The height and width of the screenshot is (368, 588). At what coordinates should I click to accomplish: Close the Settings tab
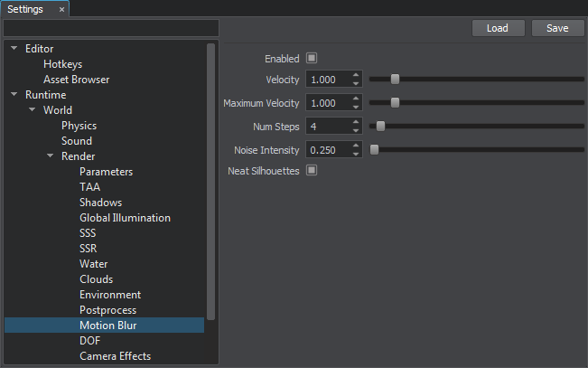coord(61,10)
